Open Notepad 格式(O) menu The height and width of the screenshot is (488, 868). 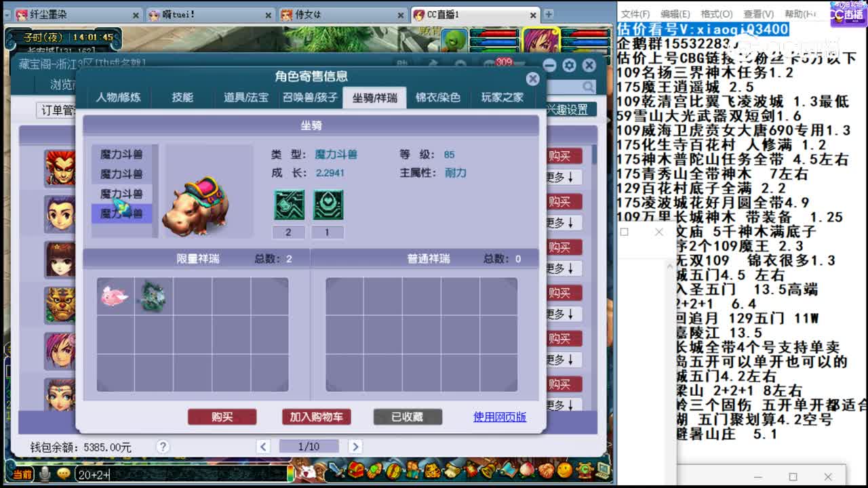[716, 14]
